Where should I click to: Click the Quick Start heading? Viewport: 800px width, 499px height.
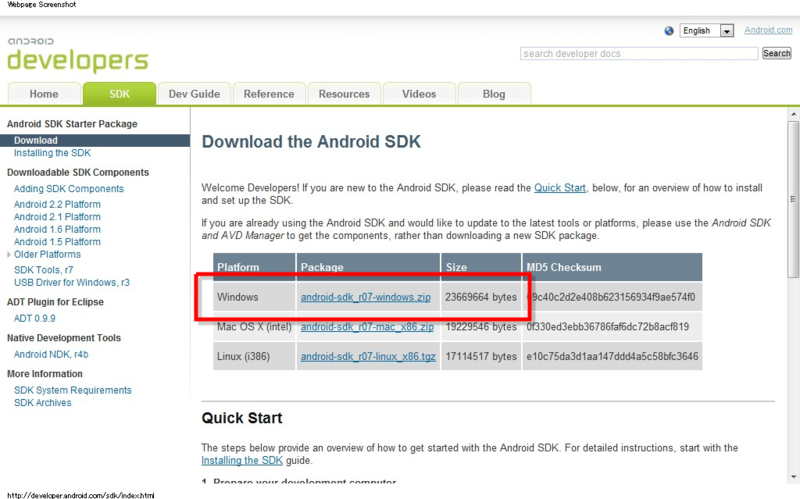(x=242, y=418)
